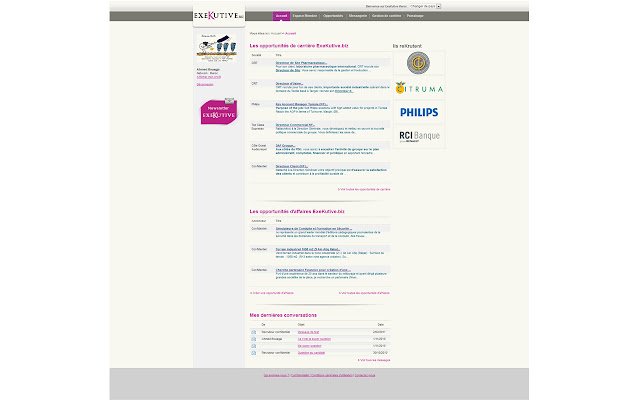Open the member profile picture
The height and width of the screenshot is (400, 640).
tap(216, 48)
